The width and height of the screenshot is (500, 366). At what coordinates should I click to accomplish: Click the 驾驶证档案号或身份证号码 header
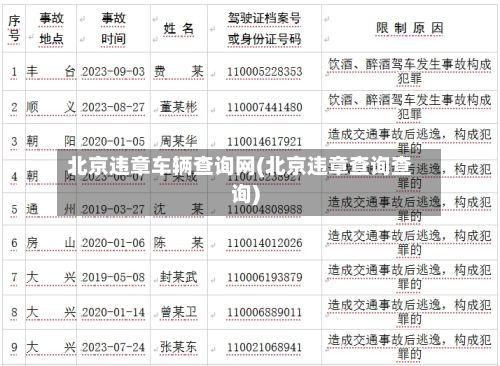point(264,28)
